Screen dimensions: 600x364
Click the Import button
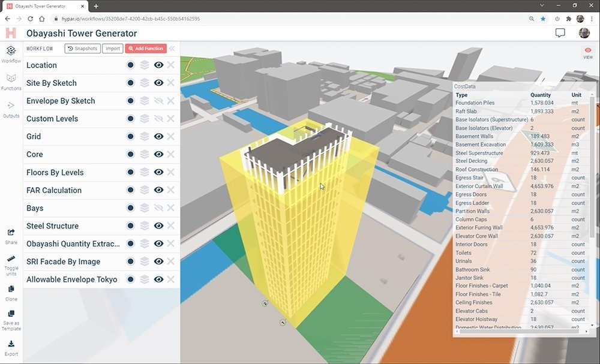(113, 49)
